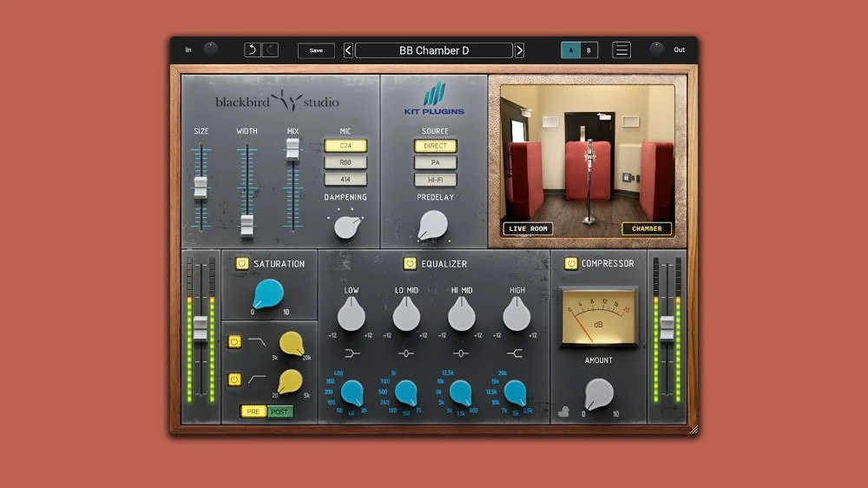
Task: Click the Out gain knob
Action: pyautogui.click(x=656, y=49)
